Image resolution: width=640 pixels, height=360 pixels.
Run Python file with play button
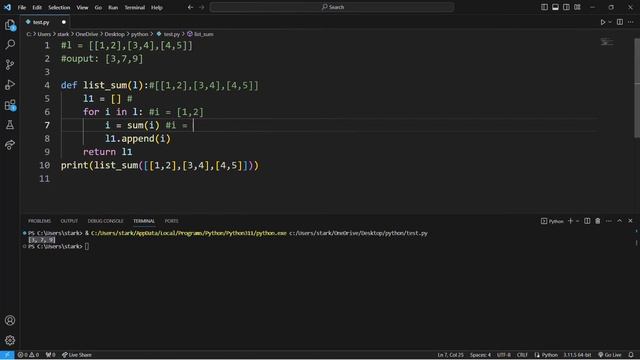(x=602, y=22)
